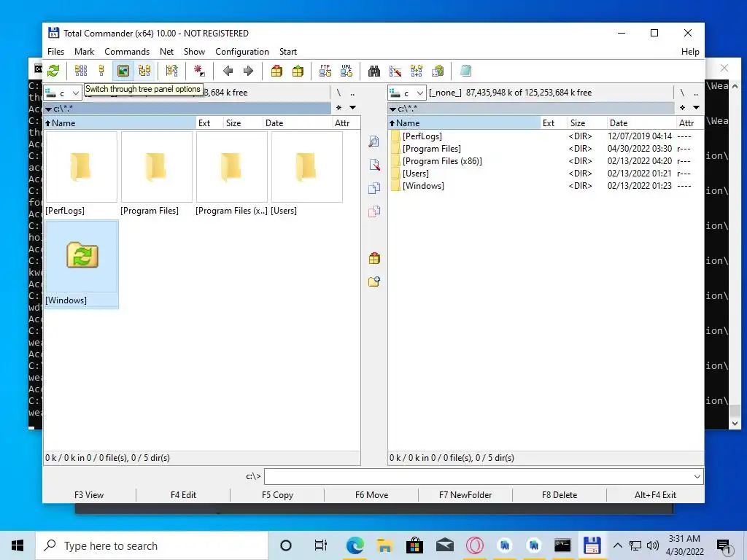747x560 pixels.
Task: Click into the command line input
Action: (478, 477)
